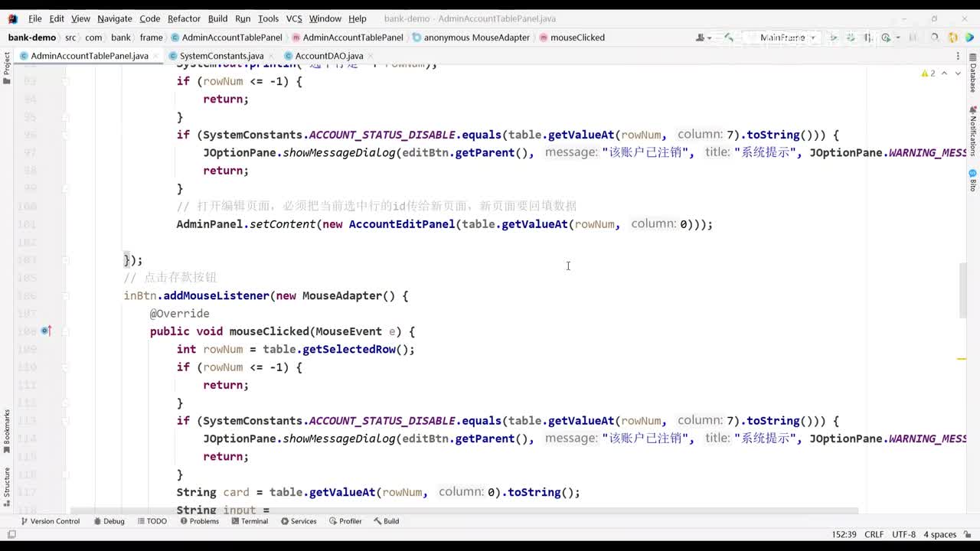980x551 pixels.
Task: Expand the user account dropdown arrow
Action: pyautogui.click(x=710, y=37)
